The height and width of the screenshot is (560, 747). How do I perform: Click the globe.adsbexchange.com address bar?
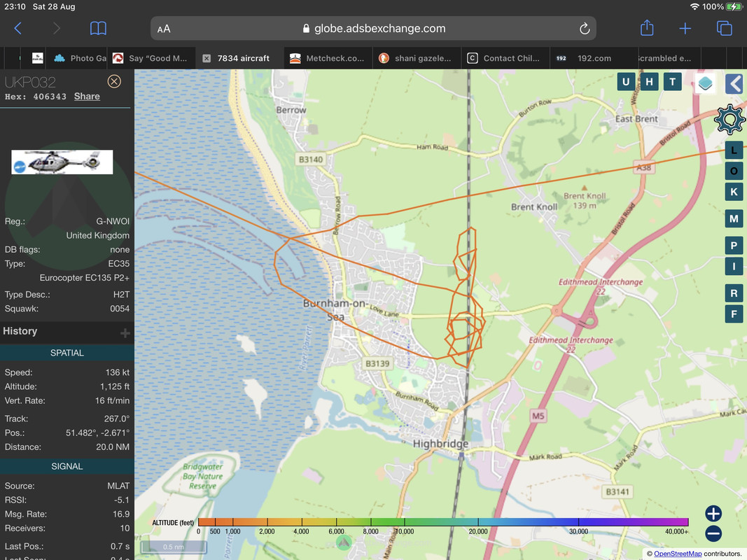pos(374,29)
